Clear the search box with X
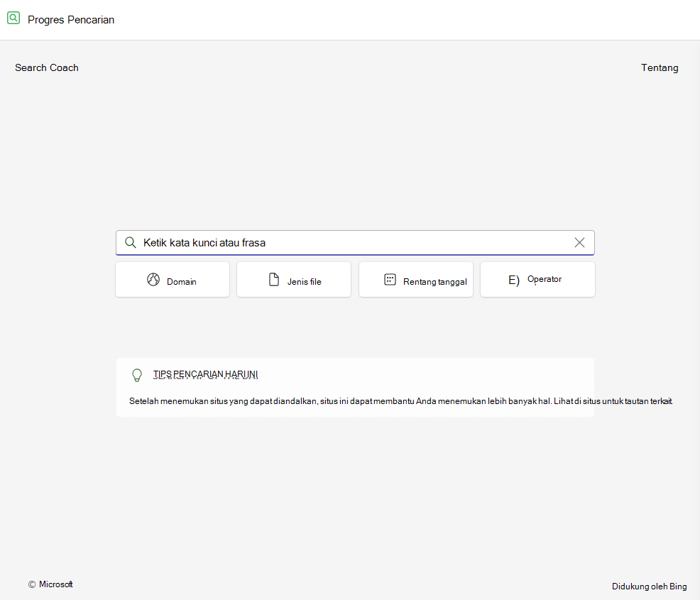Screen dimensions: 700x600 579,242
